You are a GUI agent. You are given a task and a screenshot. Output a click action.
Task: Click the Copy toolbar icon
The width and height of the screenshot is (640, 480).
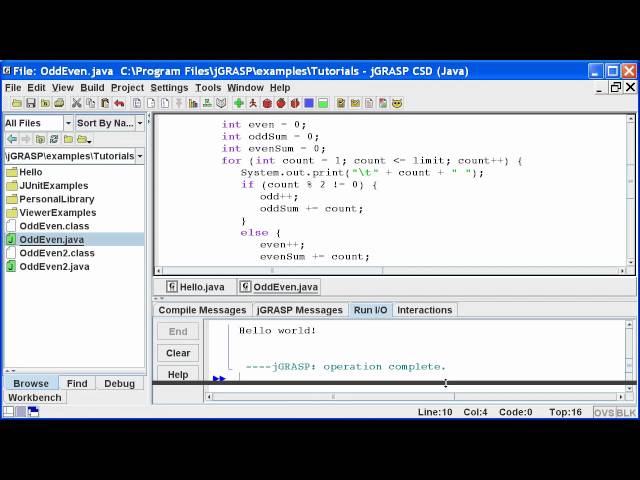coord(91,103)
